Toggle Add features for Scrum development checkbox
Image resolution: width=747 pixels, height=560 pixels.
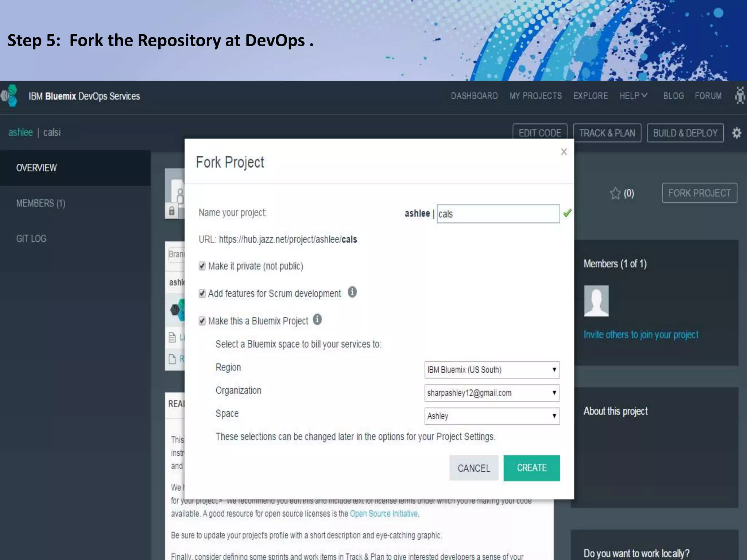[x=202, y=293]
